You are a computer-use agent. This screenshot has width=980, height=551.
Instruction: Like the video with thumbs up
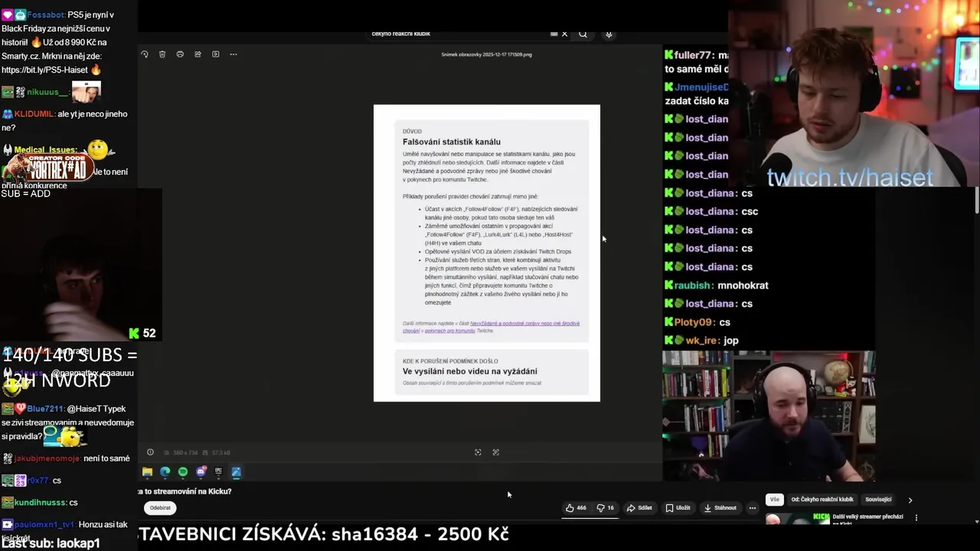point(576,508)
